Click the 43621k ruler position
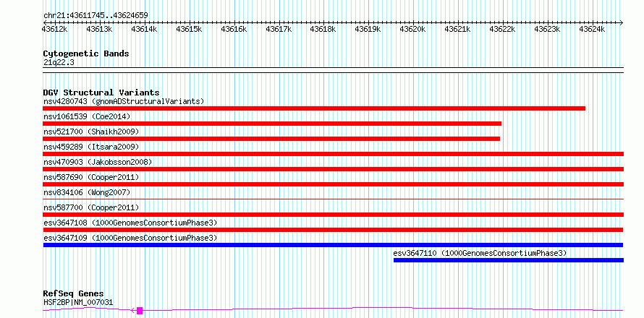 (x=457, y=29)
